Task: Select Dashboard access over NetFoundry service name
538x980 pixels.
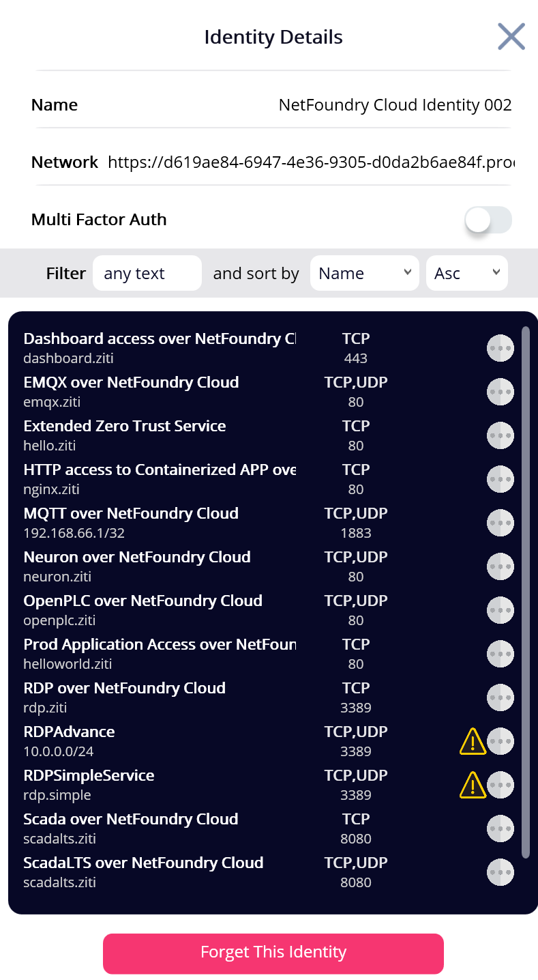Action: (x=160, y=338)
